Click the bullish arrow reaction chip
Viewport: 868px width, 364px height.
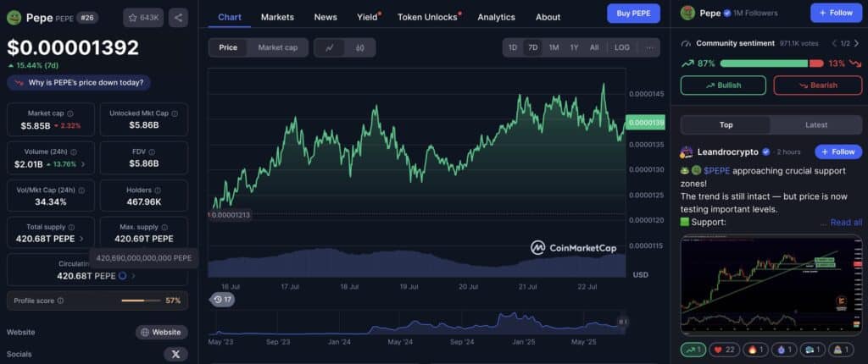coord(693,350)
